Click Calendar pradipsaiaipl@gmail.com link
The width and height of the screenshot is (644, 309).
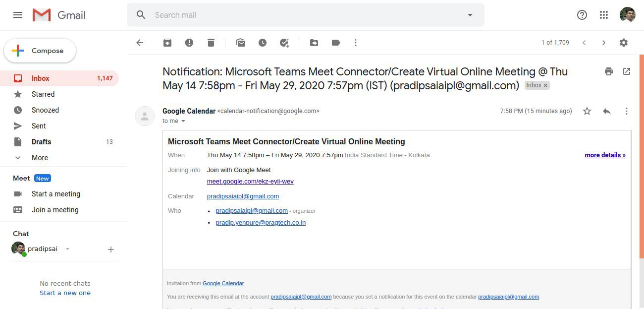243,196
